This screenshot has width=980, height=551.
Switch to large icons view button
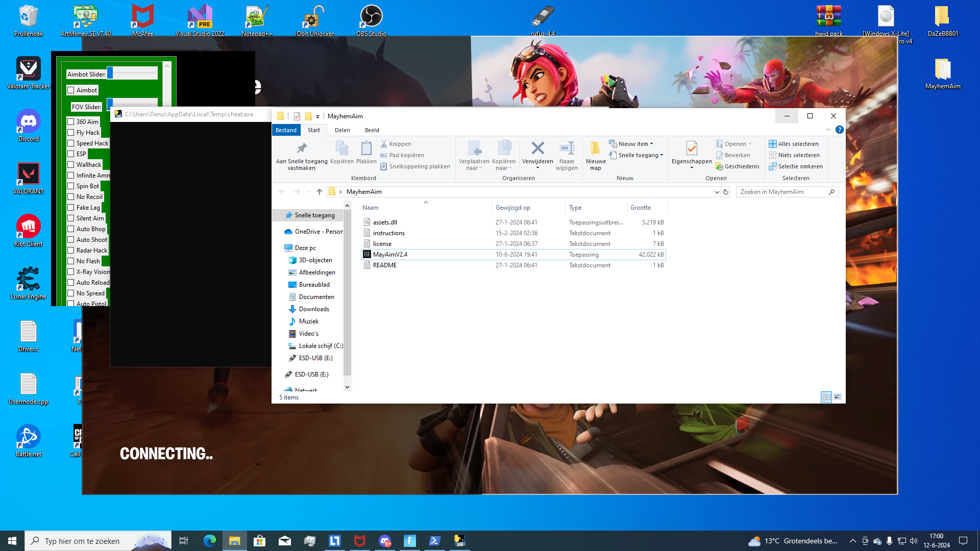point(838,397)
